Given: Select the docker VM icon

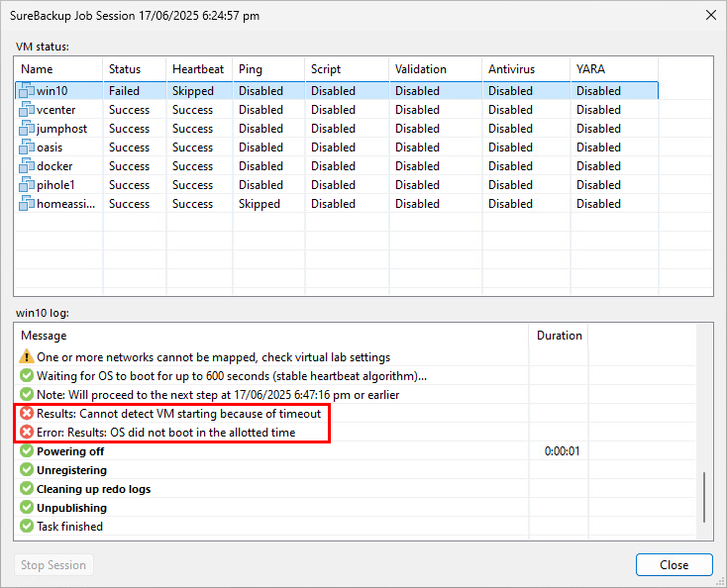Looking at the screenshot, I should point(27,166).
